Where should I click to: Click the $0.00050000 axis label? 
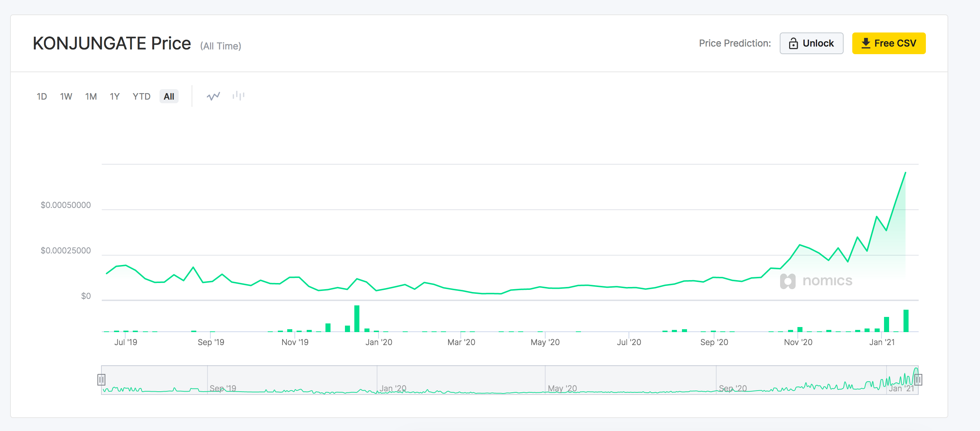tap(66, 205)
